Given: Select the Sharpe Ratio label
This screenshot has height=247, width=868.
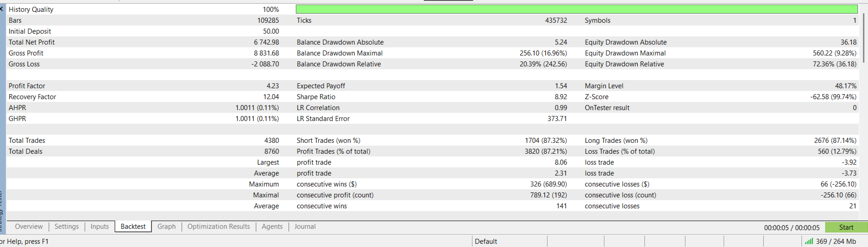Looking at the screenshot, I should [x=316, y=97].
